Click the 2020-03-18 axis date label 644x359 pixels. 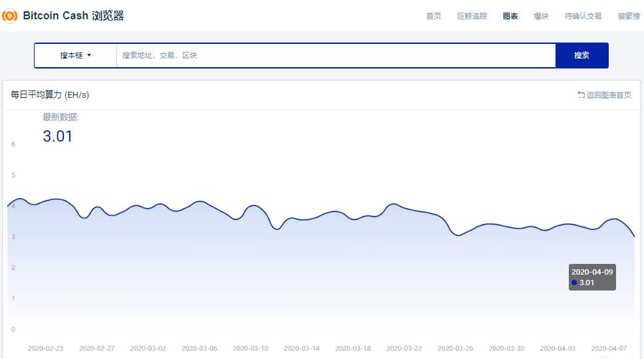[353, 348]
